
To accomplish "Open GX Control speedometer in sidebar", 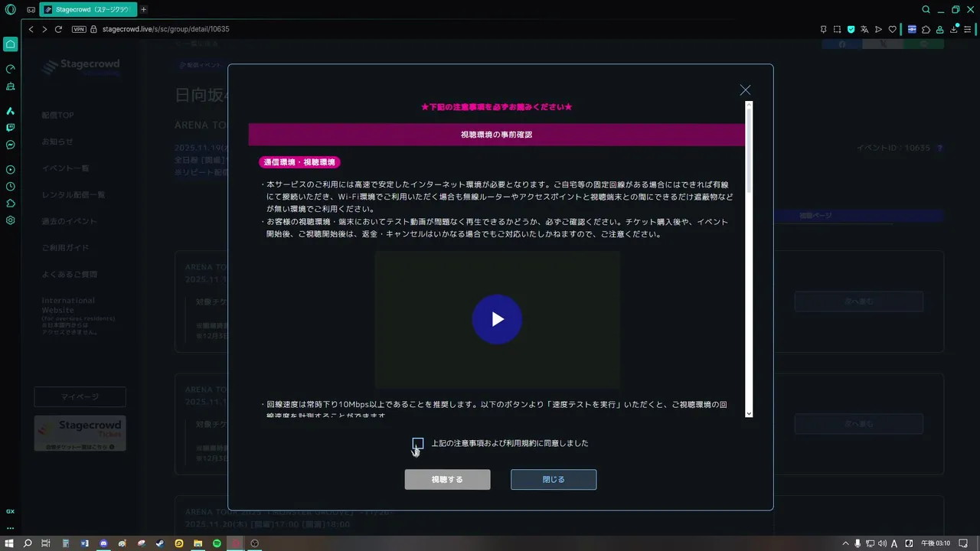I will (11, 69).
